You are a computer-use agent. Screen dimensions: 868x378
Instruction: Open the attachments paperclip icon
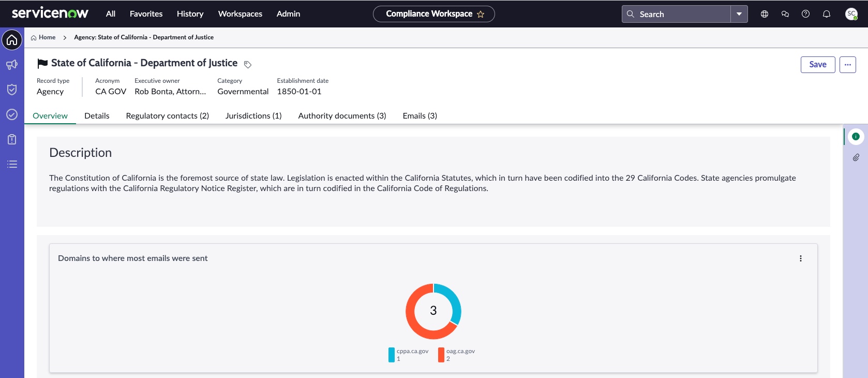(856, 157)
